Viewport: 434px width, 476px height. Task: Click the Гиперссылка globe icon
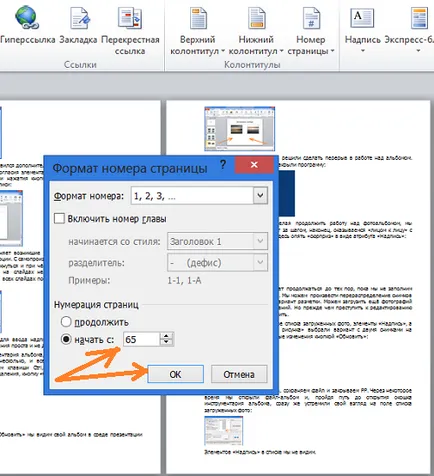click(26, 17)
